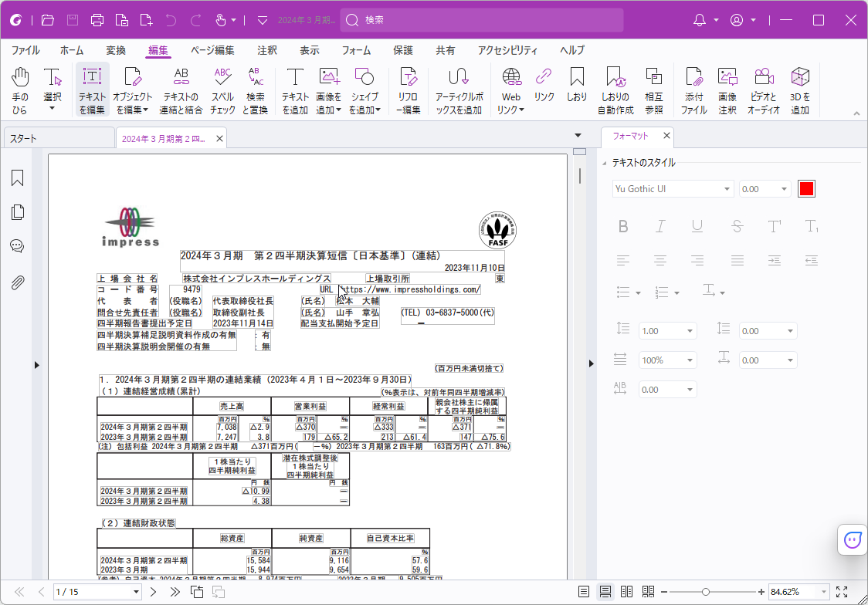Toggle italic text style in format panel

[x=660, y=225]
